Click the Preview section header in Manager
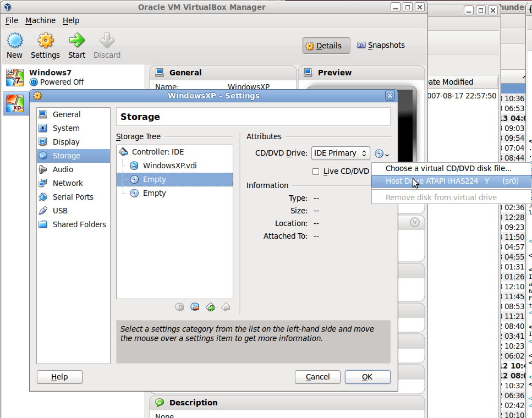 click(x=361, y=73)
